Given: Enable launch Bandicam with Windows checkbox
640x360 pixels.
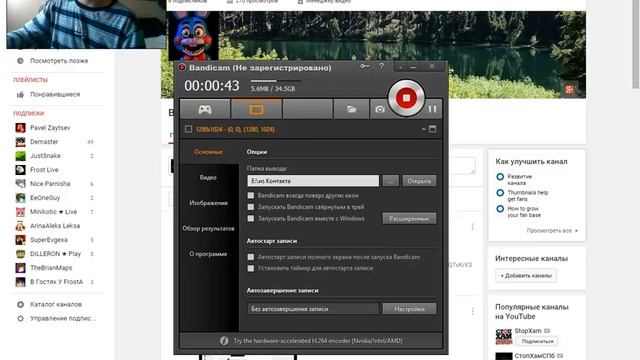Looking at the screenshot, I should click(x=251, y=218).
